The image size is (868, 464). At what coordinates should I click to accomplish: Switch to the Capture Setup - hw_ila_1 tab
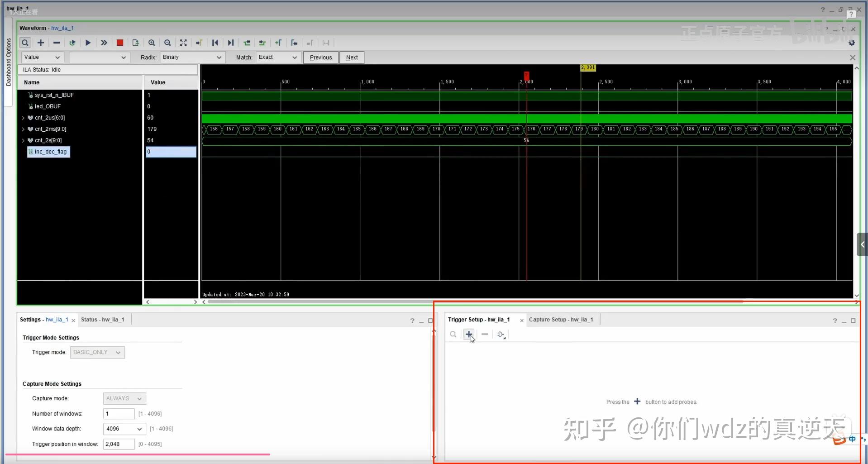[x=561, y=319]
